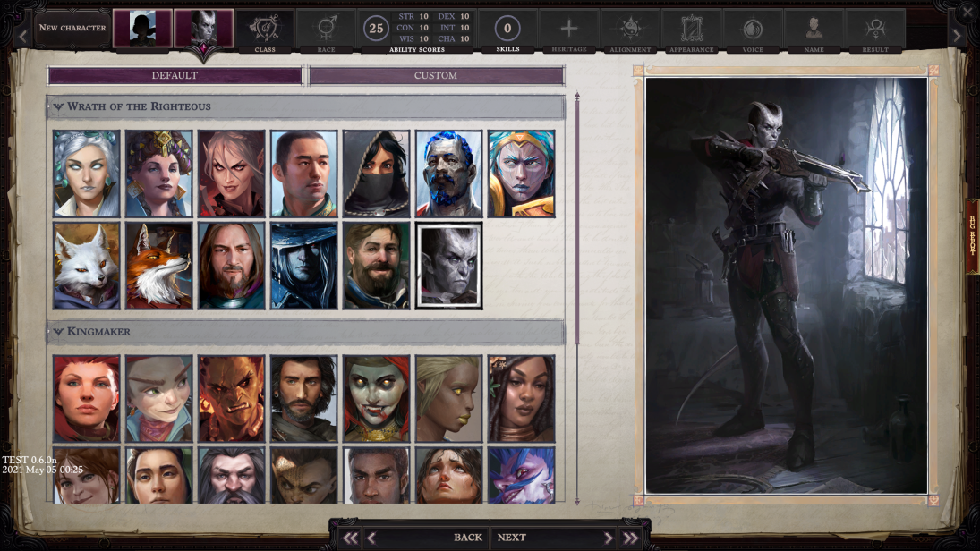Screen dimensions: 980x551
Task: Choose the woman with dark braids portrait
Action: tap(521, 399)
